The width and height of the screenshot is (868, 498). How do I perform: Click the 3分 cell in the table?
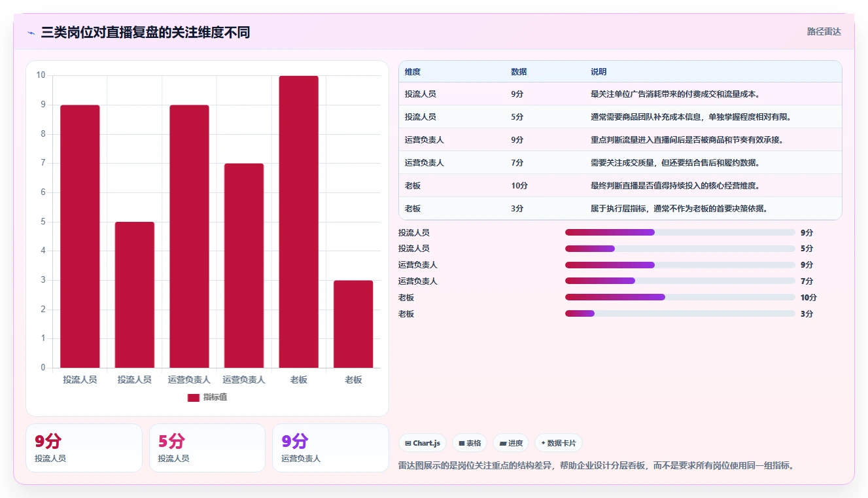[517, 209]
